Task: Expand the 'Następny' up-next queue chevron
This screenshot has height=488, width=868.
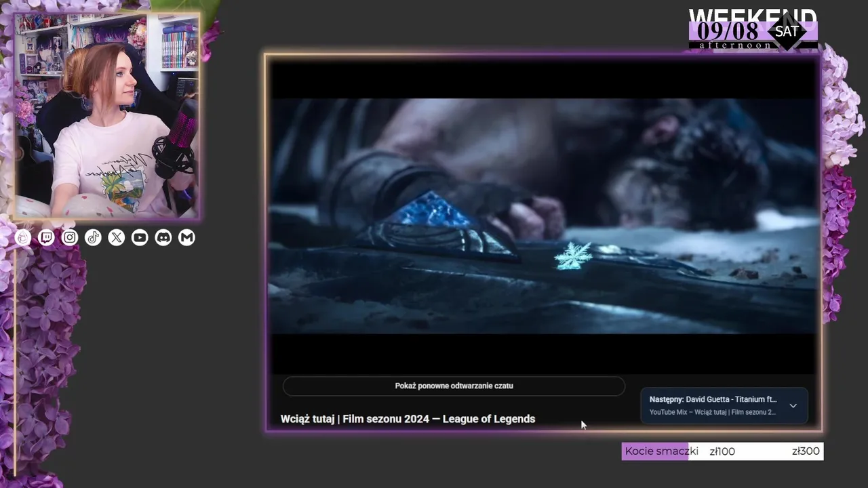Action: (x=793, y=406)
